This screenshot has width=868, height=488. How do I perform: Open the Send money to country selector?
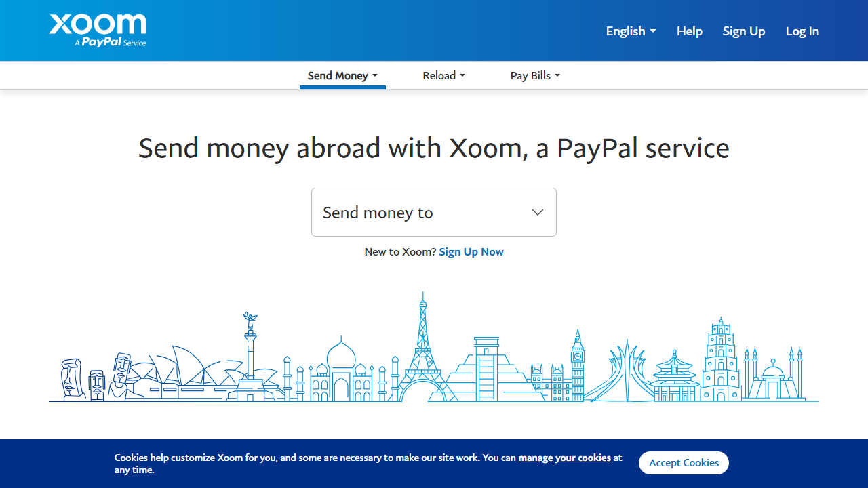433,212
